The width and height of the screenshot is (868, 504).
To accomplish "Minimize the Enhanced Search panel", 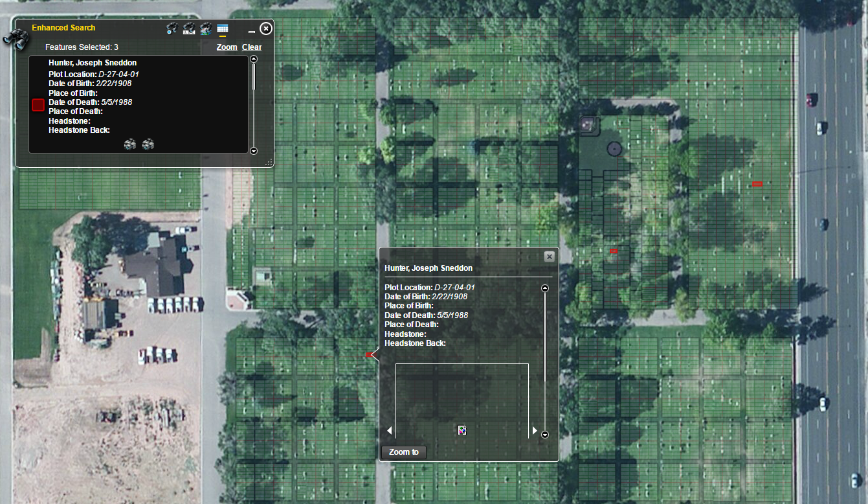I will [252, 32].
